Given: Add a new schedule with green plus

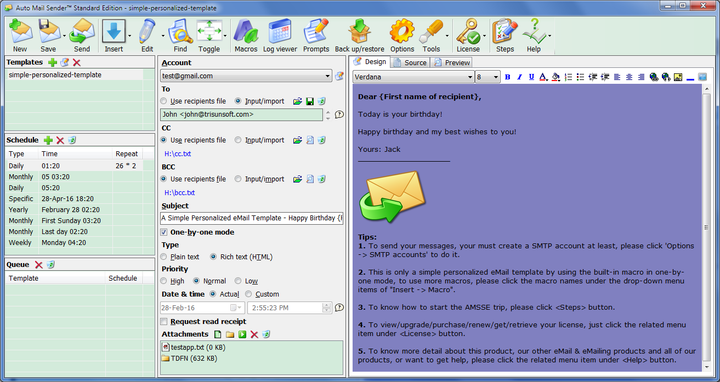Looking at the screenshot, I should (48, 140).
